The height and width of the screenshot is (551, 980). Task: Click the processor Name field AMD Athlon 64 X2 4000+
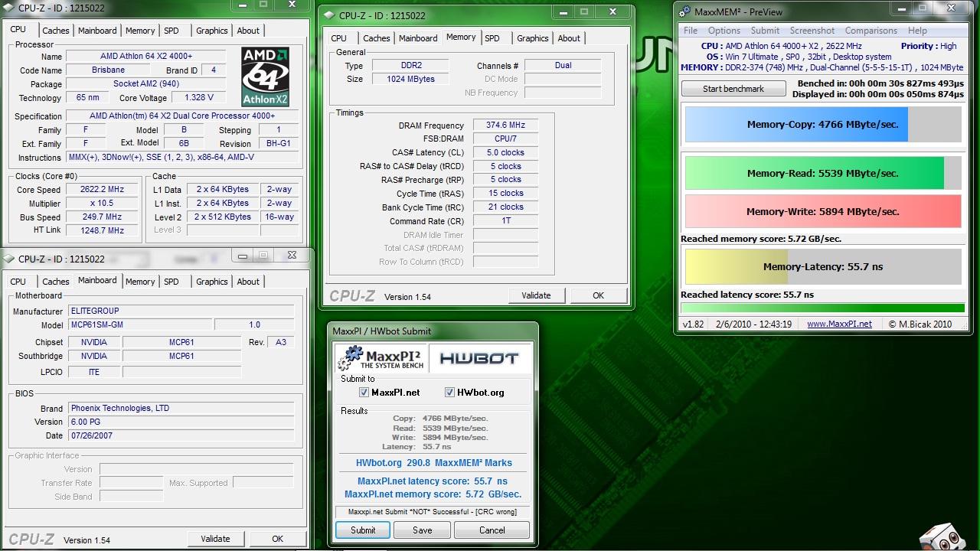145,57
